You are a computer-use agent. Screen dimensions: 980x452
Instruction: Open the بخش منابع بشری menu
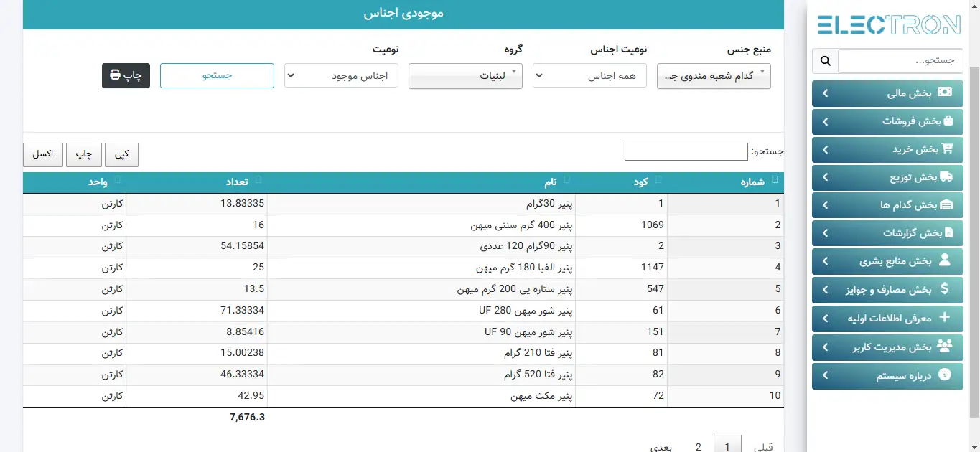[887, 261]
